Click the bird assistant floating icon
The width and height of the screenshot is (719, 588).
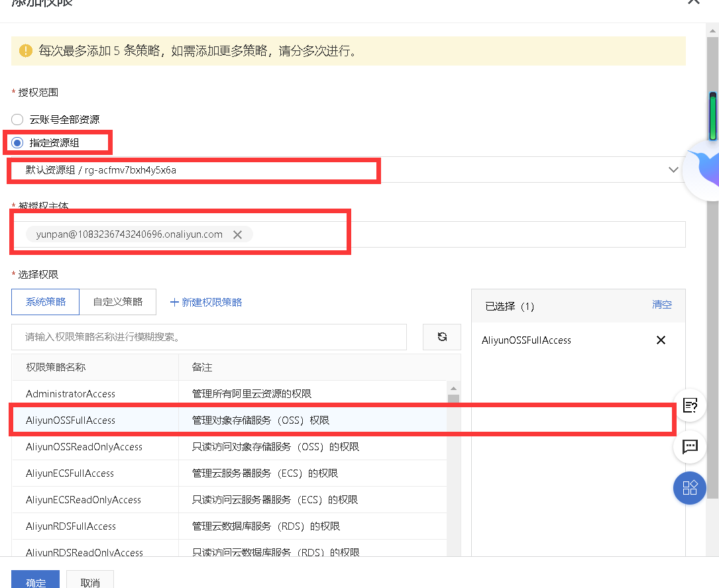pos(702,170)
